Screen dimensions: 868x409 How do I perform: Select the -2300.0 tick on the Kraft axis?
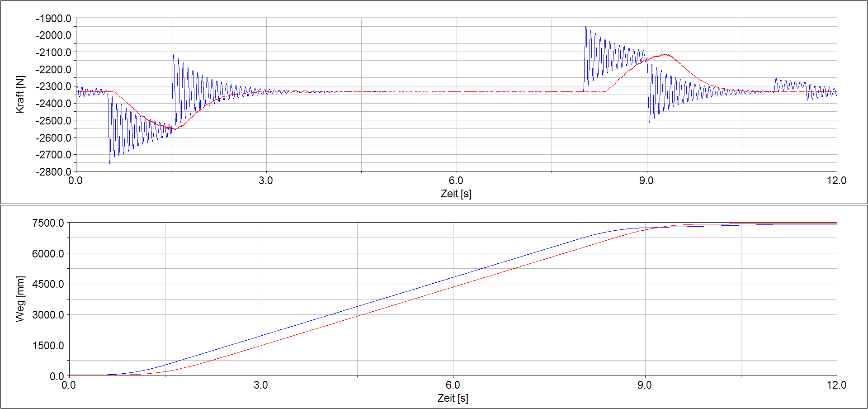click(53, 86)
